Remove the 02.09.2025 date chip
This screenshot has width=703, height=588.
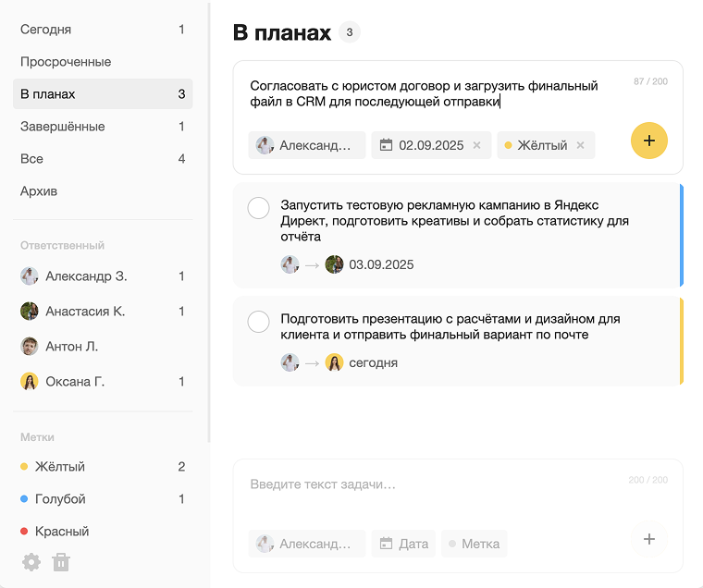(x=477, y=145)
